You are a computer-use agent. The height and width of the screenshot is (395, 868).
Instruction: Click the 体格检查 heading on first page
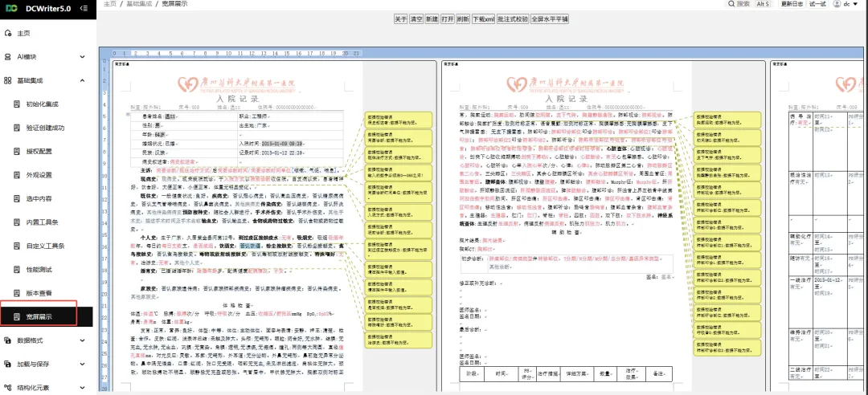tap(237, 305)
